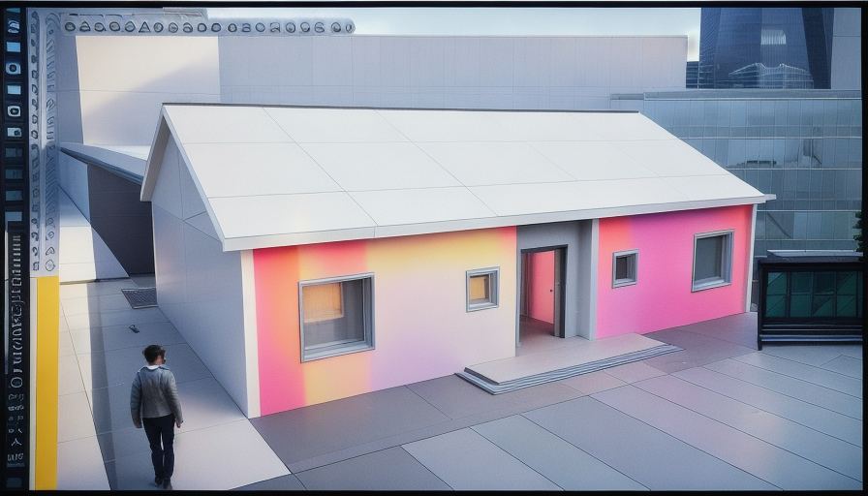This screenshot has height=496, width=868.
Task: Click the yellow vertical bar on the left
Action: coord(46,382)
